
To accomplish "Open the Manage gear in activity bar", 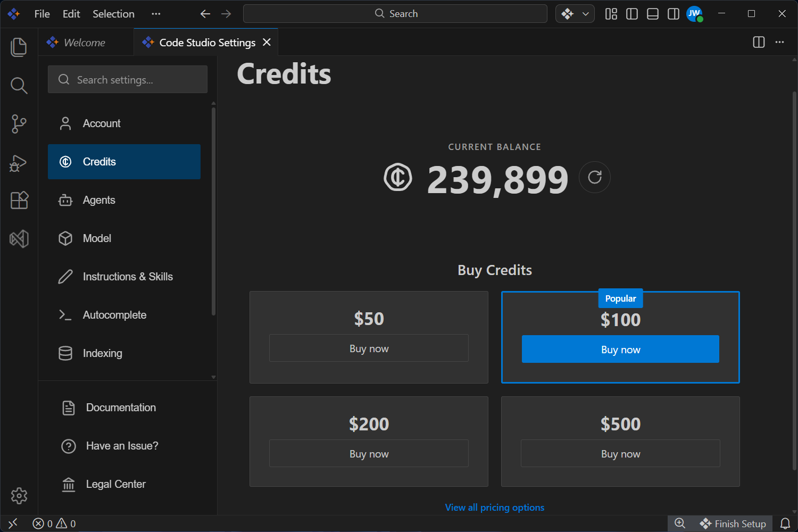I will [19, 495].
